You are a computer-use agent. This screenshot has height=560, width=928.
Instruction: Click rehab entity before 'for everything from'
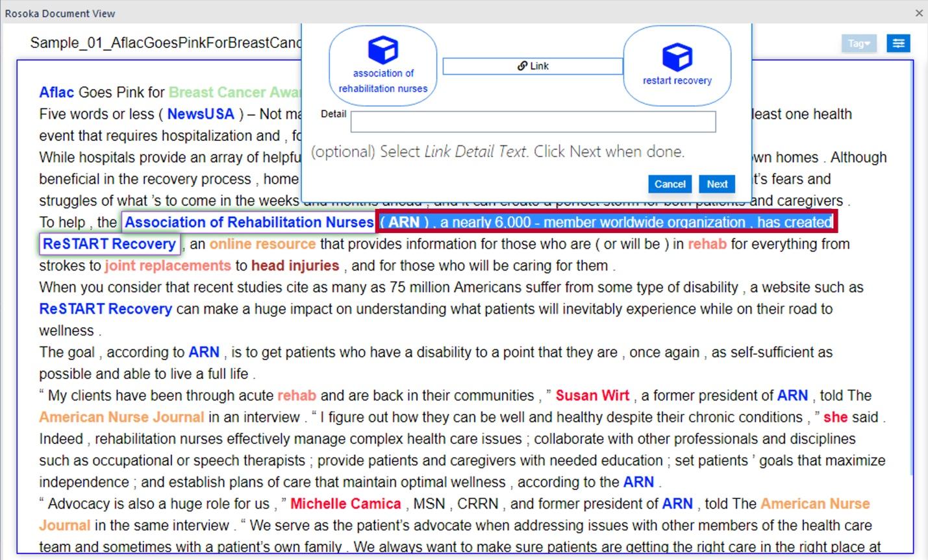pos(707,244)
